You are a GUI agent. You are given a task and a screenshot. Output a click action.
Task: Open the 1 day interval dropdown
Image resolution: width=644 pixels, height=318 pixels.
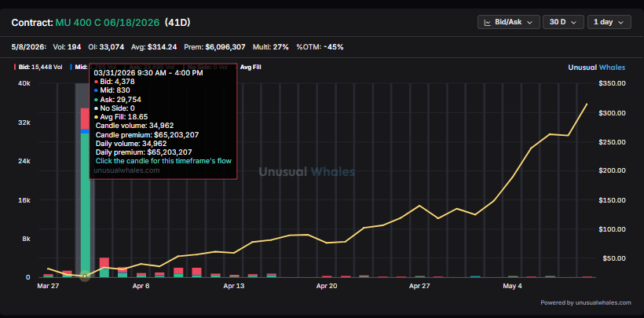(x=609, y=22)
